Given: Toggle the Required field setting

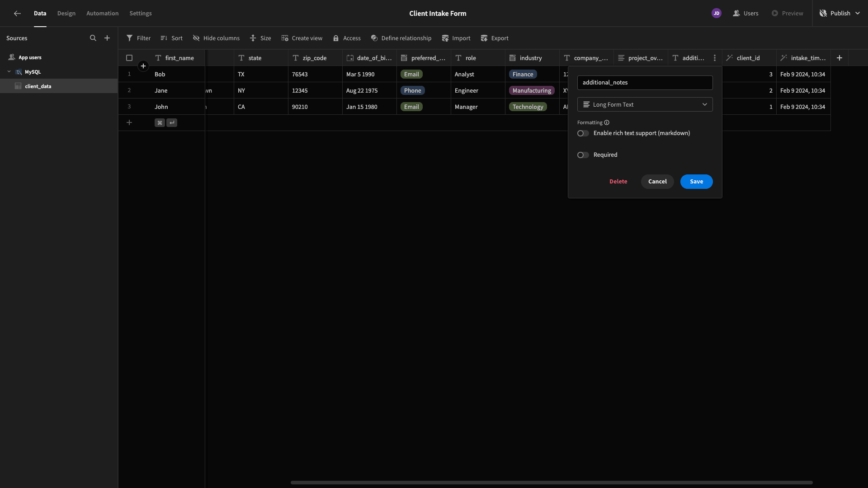Looking at the screenshot, I should [x=582, y=155].
